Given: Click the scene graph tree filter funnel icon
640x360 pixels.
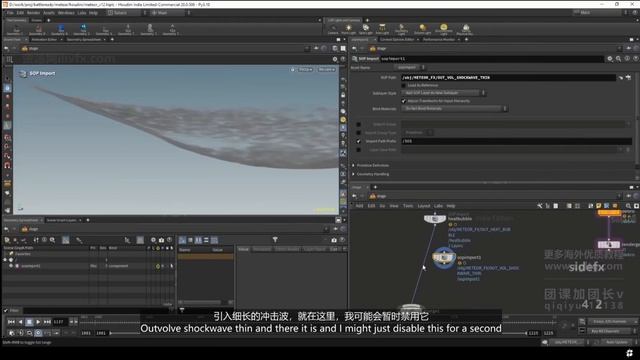Looking at the screenshot, I should coord(275,240).
